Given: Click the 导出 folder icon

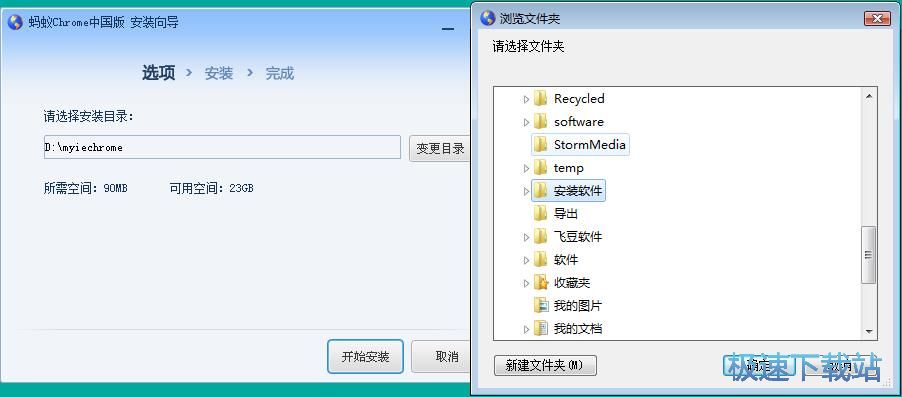Looking at the screenshot, I should [540, 213].
